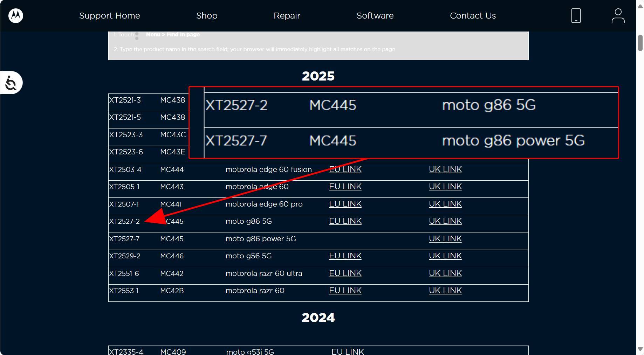Select the XT2503-4 table cell
644x355 pixels.
pyautogui.click(x=125, y=169)
